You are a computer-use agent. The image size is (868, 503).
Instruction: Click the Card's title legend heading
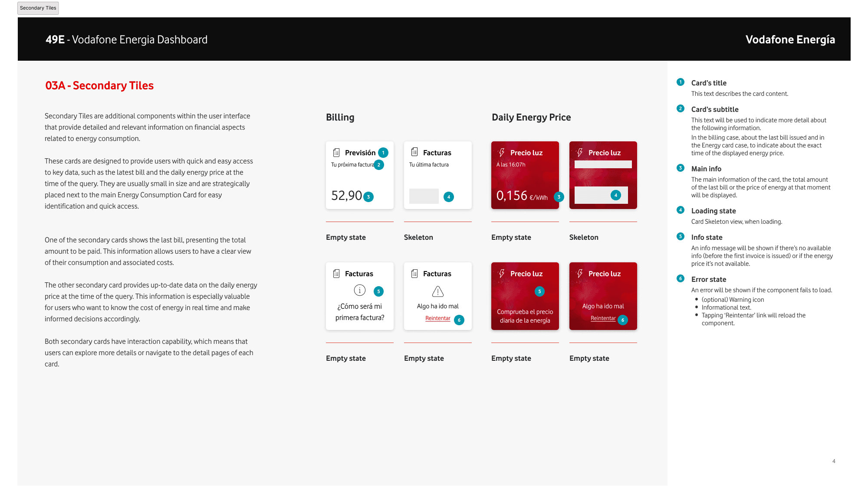pos(709,83)
